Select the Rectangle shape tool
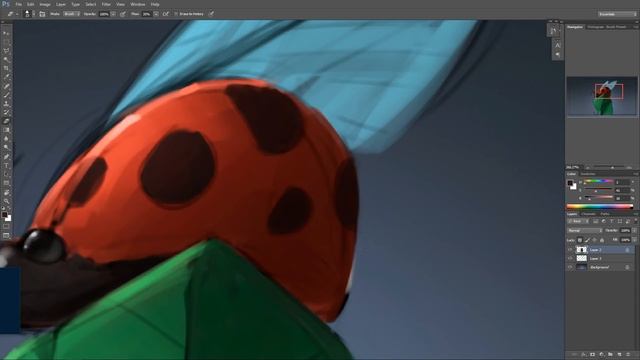Image resolution: width=640 pixels, height=360 pixels. pyautogui.click(x=6, y=183)
